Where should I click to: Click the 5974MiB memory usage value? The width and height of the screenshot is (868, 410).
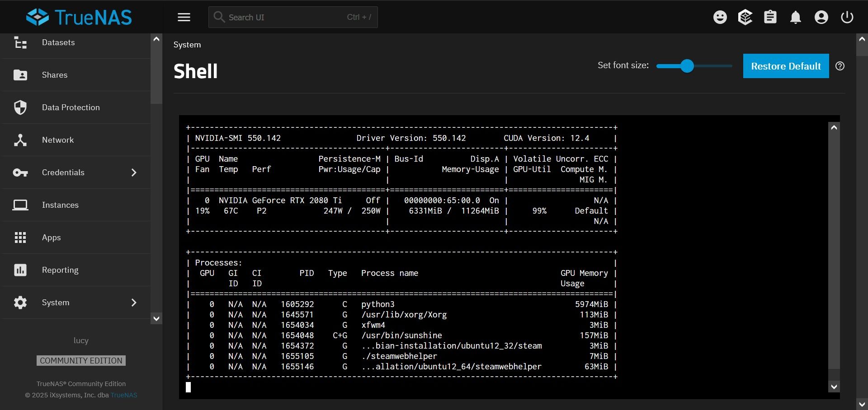pyautogui.click(x=591, y=304)
